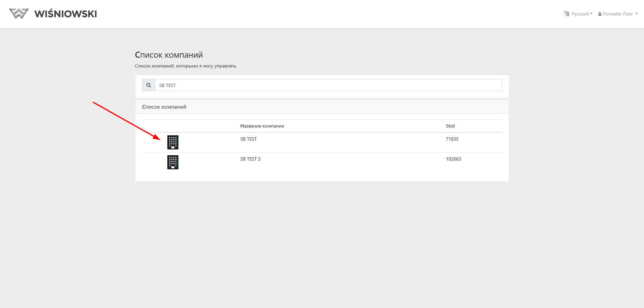Click the large Список компаний page title

tap(169, 55)
